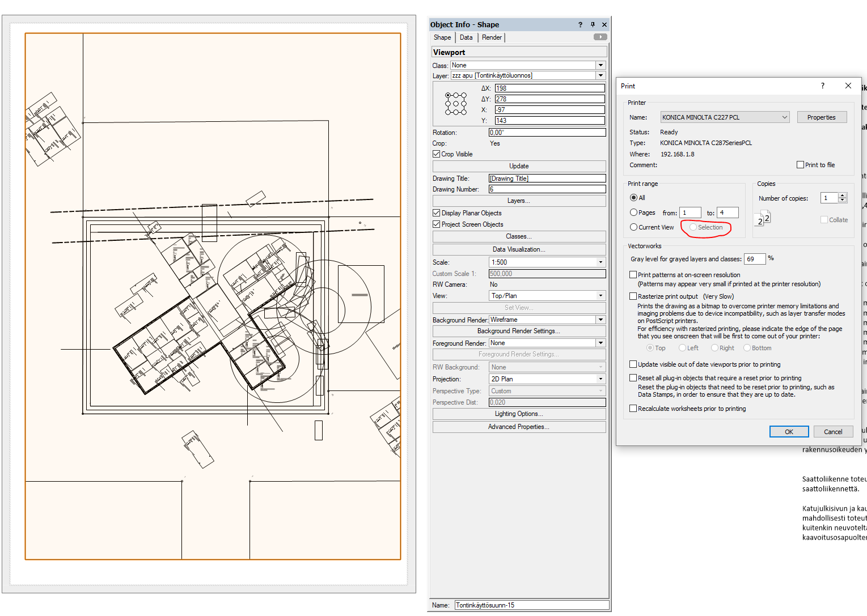The height and width of the screenshot is (616, 867).
Task: Click the arrow toggle beside Render tab
Action: click(x=600, y=37)
